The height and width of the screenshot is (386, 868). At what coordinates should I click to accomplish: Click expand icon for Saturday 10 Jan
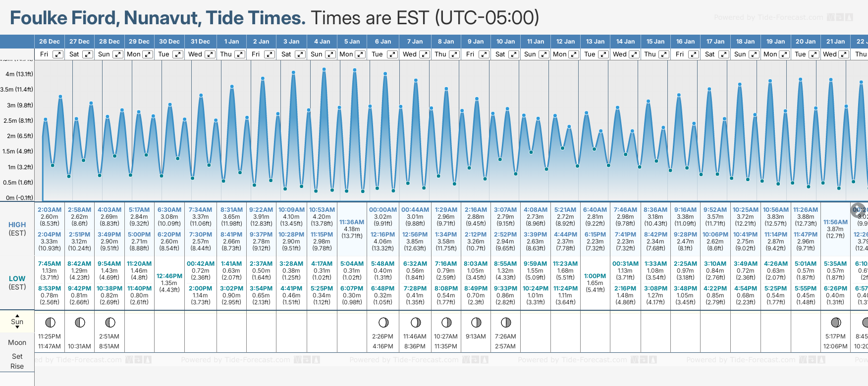pos(514,54)
